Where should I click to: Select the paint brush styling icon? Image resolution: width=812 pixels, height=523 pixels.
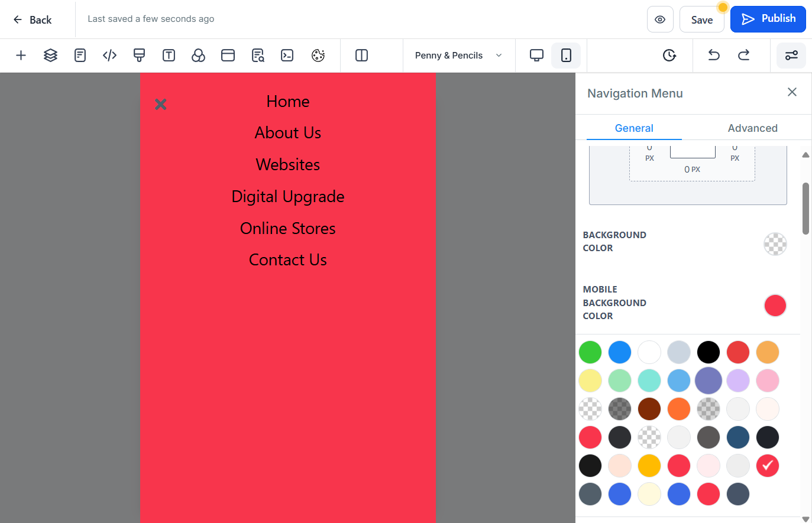[139, 56]
